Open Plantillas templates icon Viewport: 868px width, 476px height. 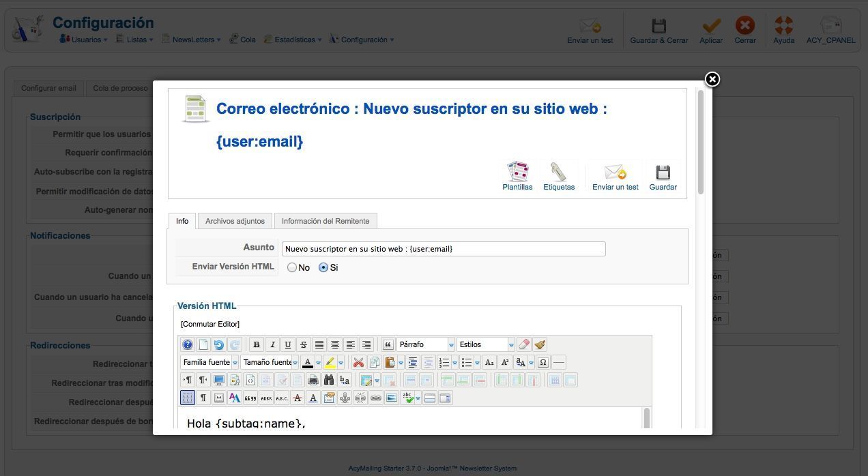point(517,176)
